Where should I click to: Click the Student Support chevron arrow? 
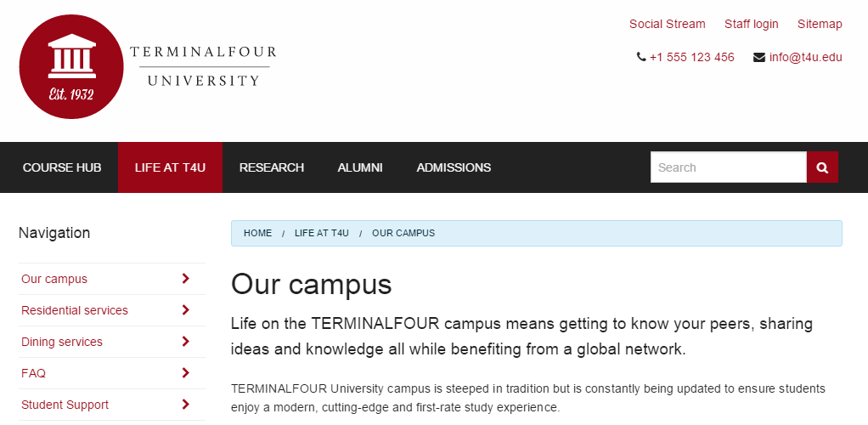[x=186, y=405]
